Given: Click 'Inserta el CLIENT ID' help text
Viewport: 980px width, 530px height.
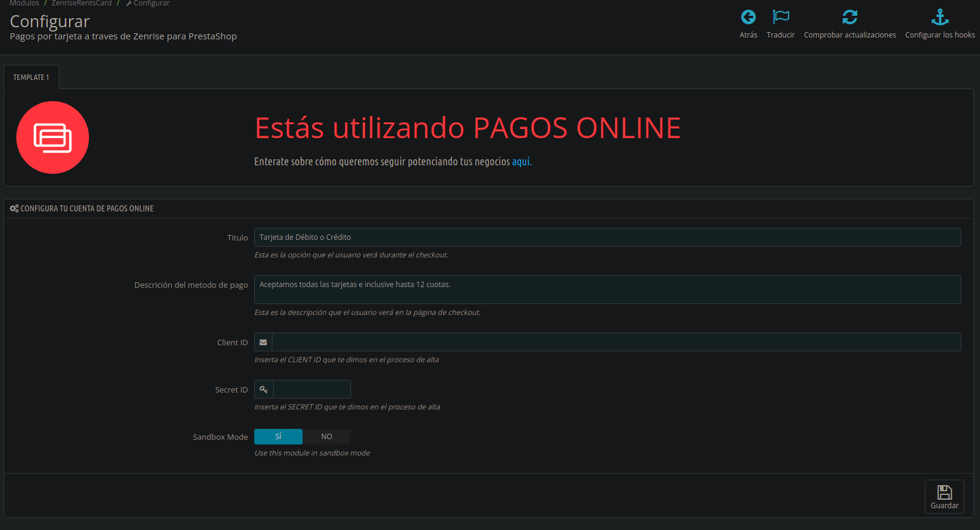Looking at the screenshot, I should [347, 360].
